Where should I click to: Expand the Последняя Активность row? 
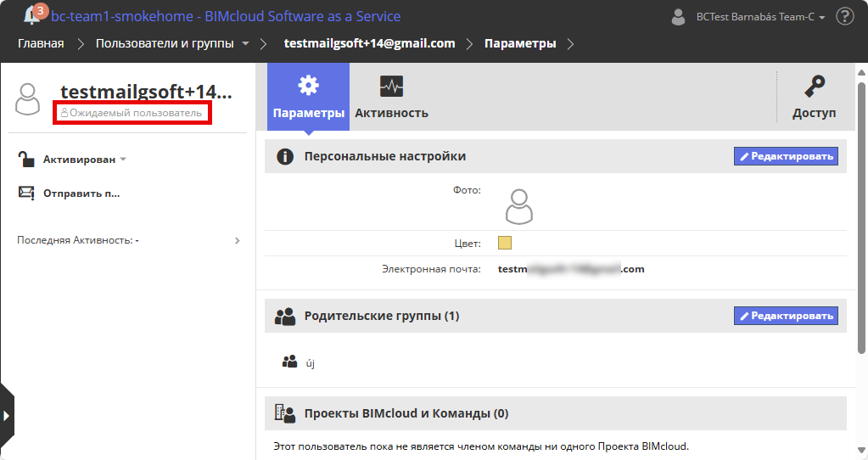click(x=238, y=240)
